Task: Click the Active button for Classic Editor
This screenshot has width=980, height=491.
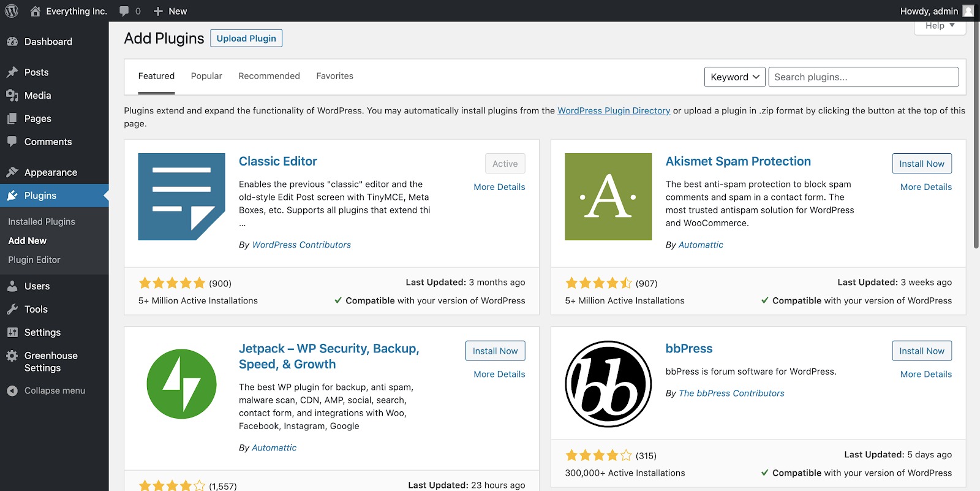Action: 505,164
